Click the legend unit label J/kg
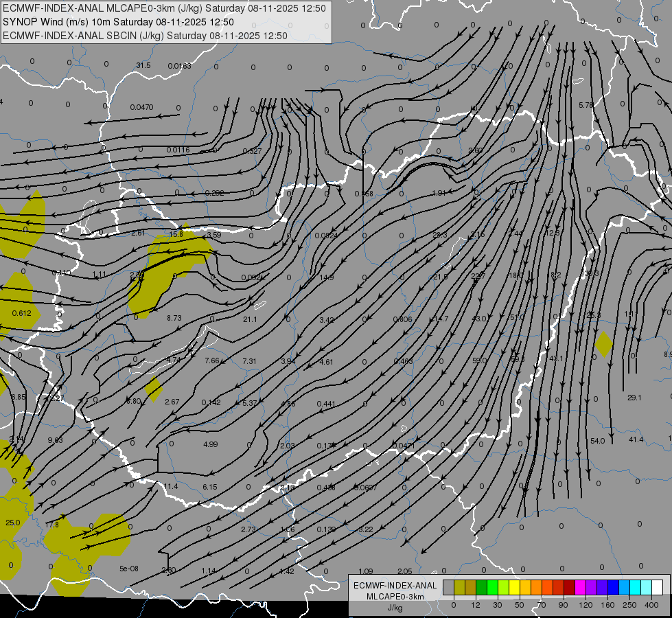Screen dimensions: 672x618 click(x=395, y=608)
